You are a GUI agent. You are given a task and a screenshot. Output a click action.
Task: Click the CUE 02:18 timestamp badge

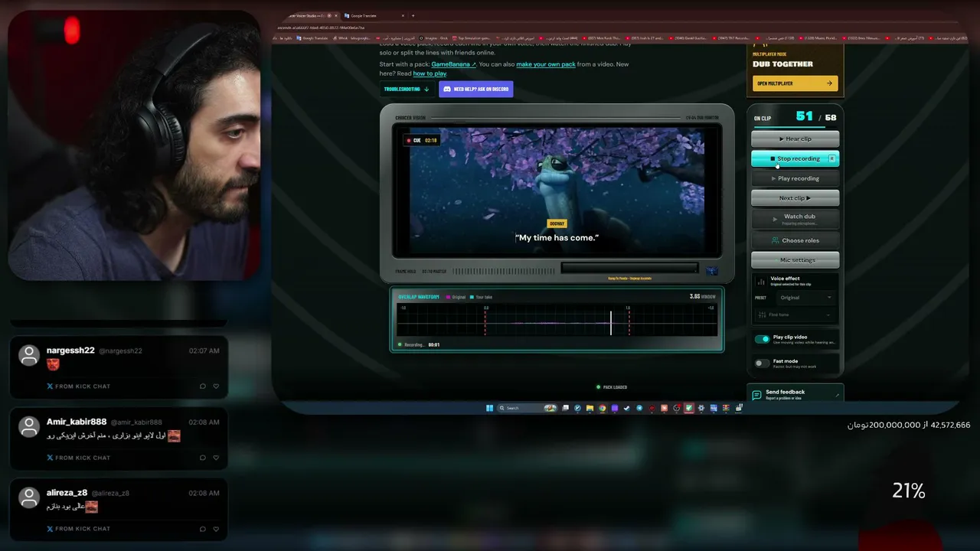422,140
